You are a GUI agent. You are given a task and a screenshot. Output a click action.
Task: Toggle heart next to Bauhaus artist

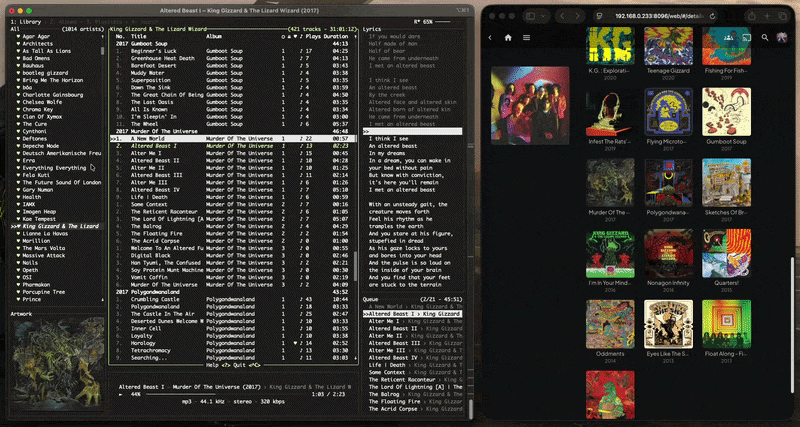click(x=18, y=66)
